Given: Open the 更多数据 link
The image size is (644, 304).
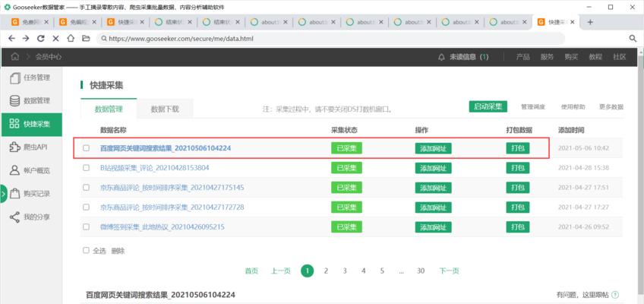Looking at the screenshot, I should pos(611,107).
